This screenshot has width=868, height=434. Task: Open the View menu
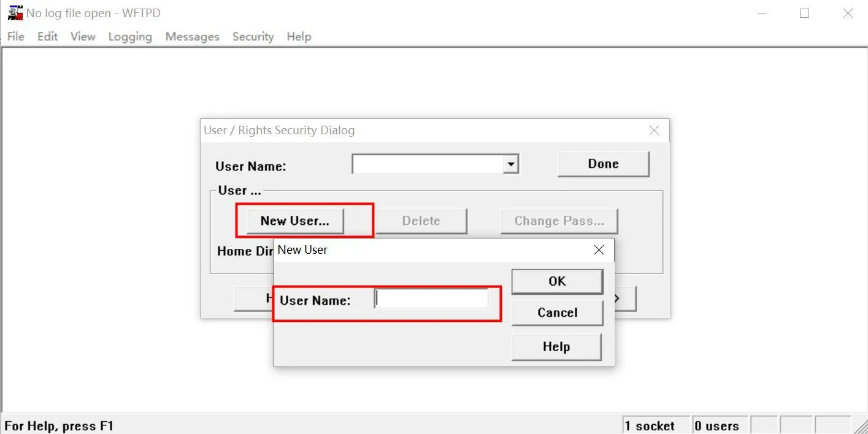point(82,36)
